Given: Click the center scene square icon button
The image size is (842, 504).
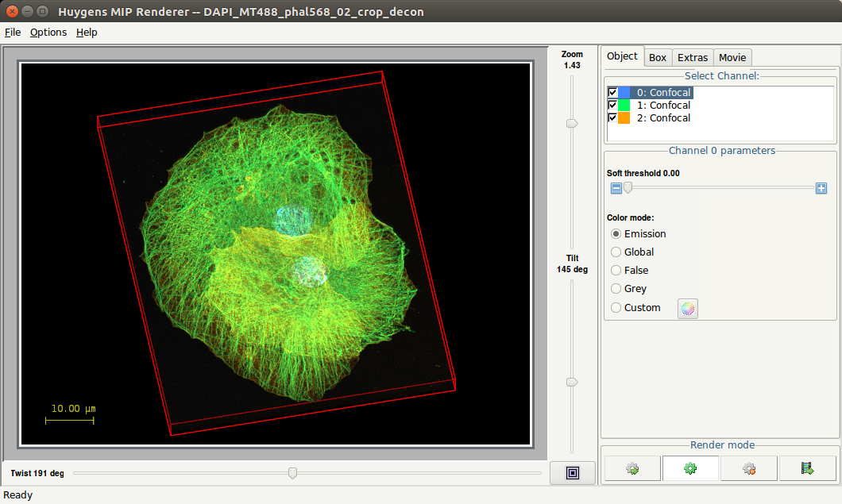Looking at the screenshot, I should (x=572, y=473).
